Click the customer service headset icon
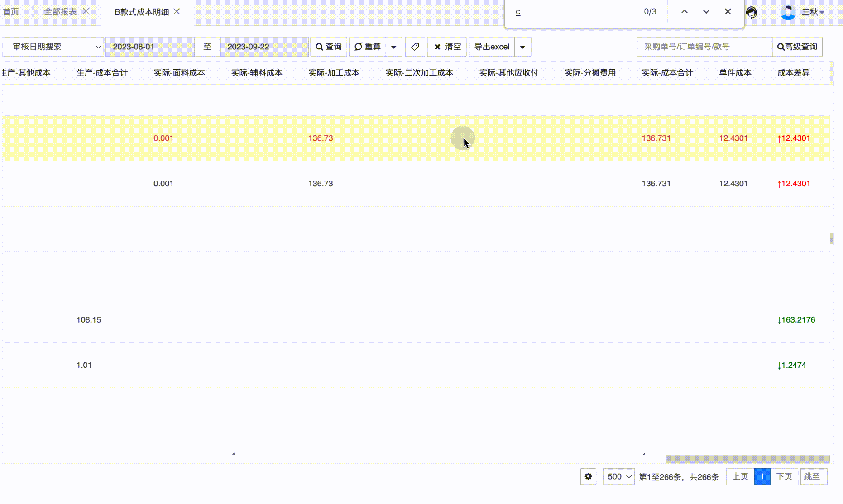The width and height of the screenshot is (843, 504). (752, 12)
